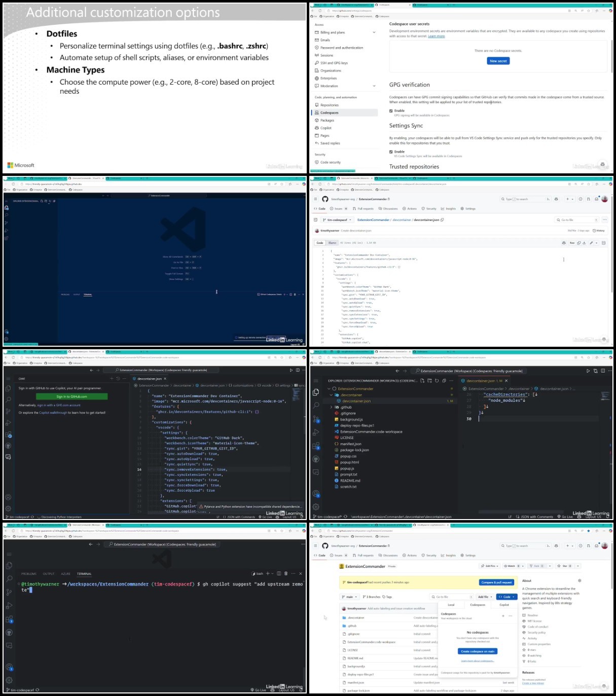
Task: Toggle Enable checkbox under GPG verification
Action: pyautogui.click(x=391, y=111)
